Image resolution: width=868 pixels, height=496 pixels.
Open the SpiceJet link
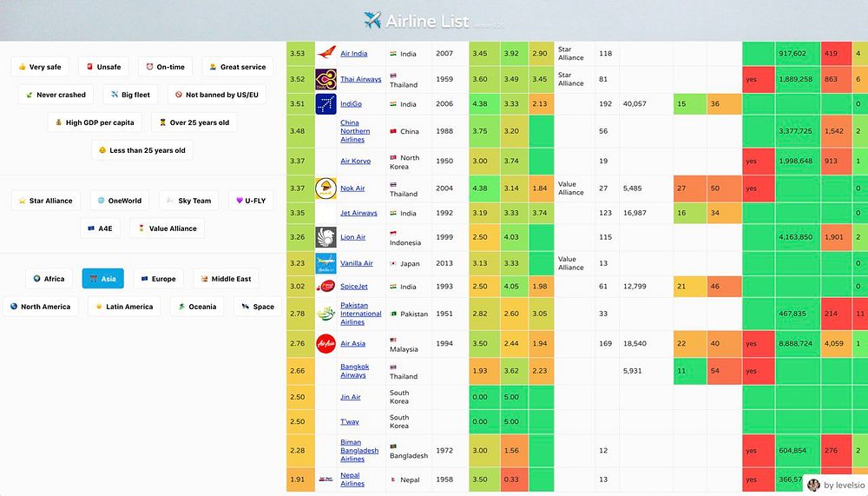pos(354,286)
